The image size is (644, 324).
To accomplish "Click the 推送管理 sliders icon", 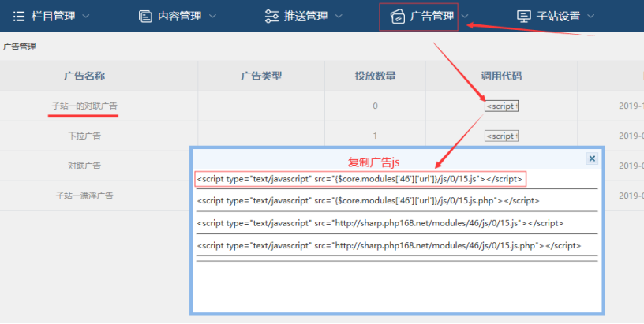I will coord(271,16).
